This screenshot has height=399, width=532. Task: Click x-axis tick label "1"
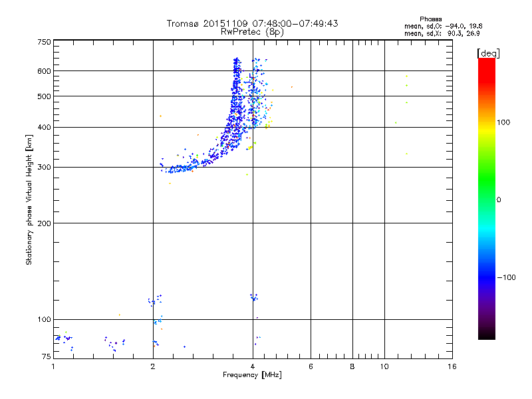tap(53, 366)
